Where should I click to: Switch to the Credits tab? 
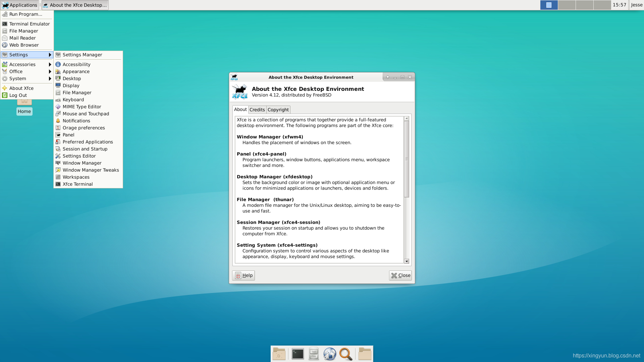pyautogui.click(x=257, y=110)
